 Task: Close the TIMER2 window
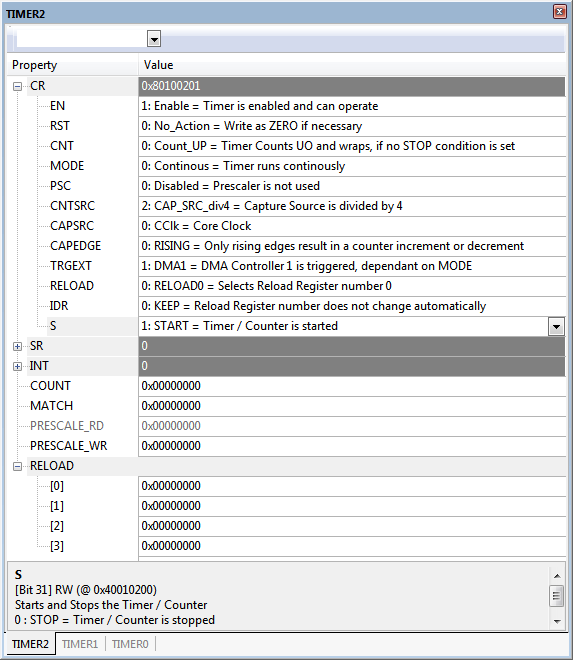(560, 12)
